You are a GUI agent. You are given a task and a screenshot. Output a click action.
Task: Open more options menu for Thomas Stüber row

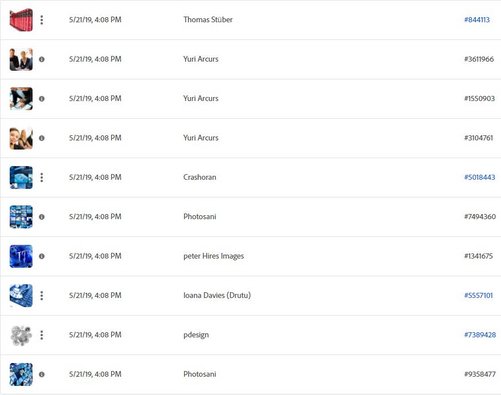tap(42, 20)
